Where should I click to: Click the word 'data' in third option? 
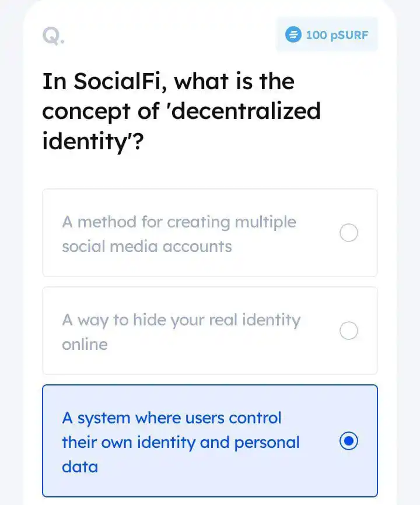(x=80, y=467)
